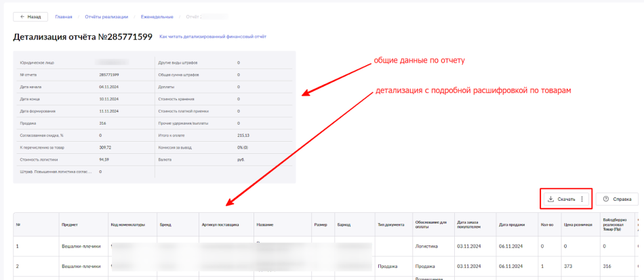644x280 pixels.
Task: Click row number 2 in the table
Action: click(18, 266)
